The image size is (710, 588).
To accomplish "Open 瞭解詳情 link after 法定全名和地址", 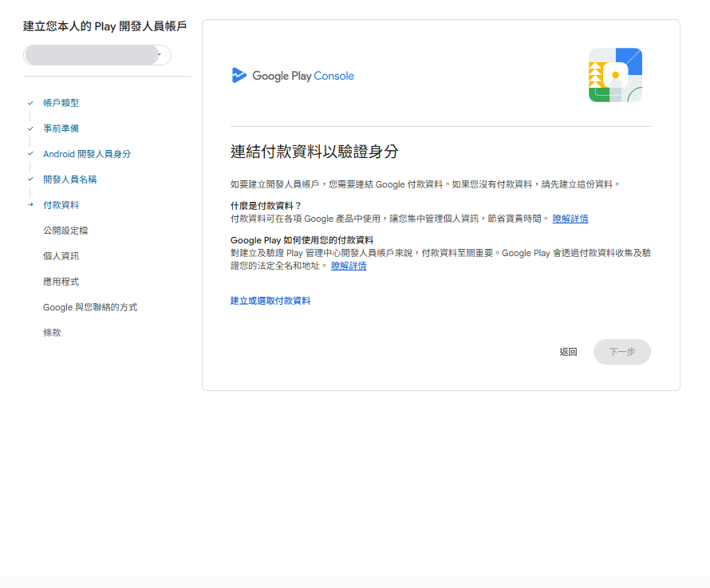I will point(349,266).
